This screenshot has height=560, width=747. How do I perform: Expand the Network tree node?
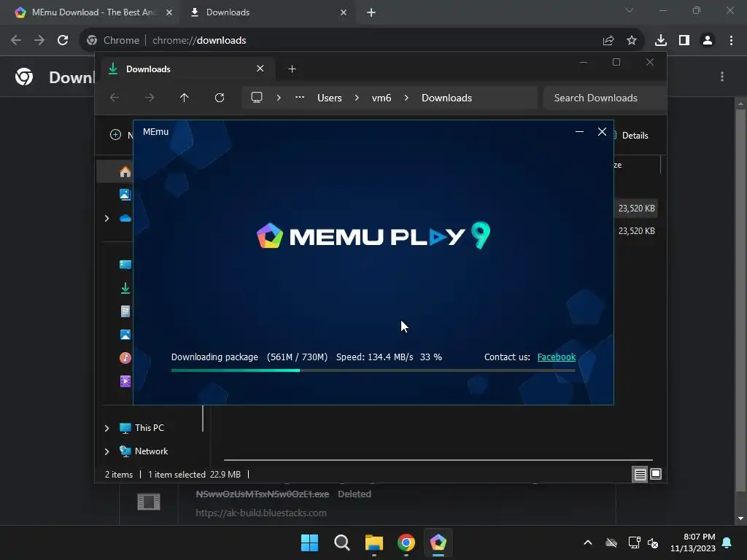pyautogui.click(x=107, y=451)
